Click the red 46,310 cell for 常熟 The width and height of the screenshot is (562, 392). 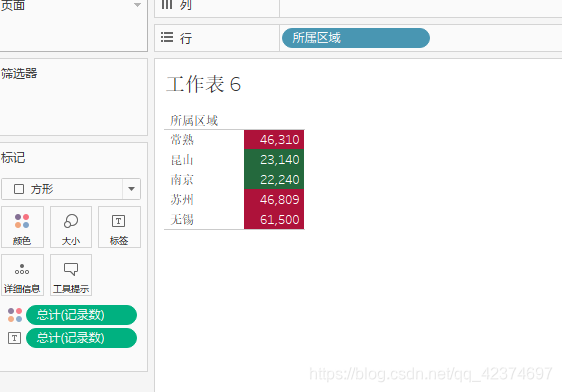coord(274,139)
